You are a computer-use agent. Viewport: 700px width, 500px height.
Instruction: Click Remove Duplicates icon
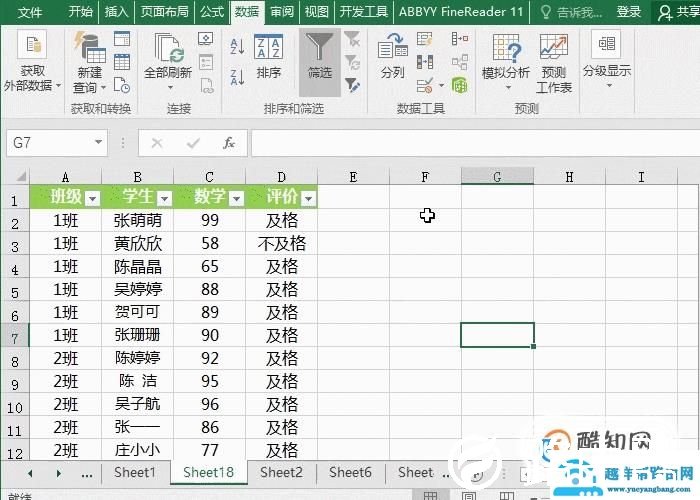point(425,62)
